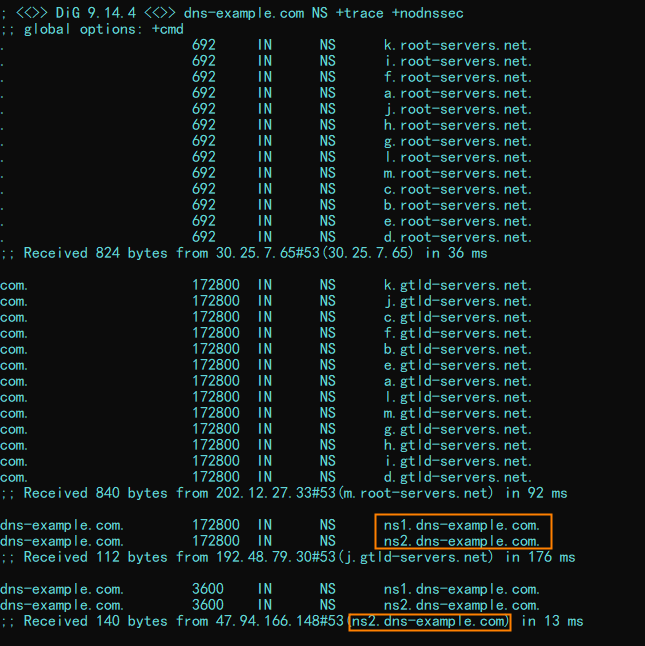Image resolution: width=645 pixels, height=646 pixels.
Task: Click the "176 ms" response time
Action: pos(552,557)
